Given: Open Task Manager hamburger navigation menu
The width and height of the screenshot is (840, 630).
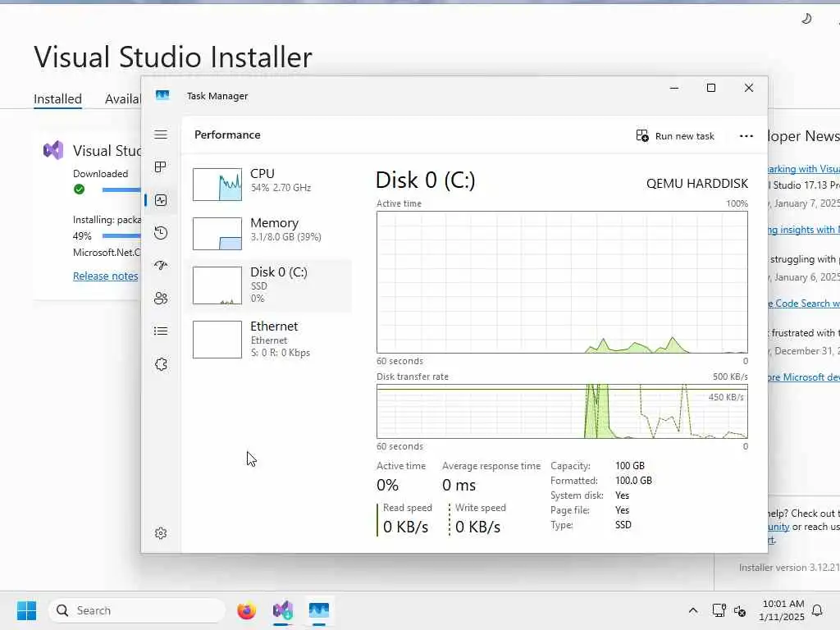Looking at the screenshot, I should click(x=161, y=135).
